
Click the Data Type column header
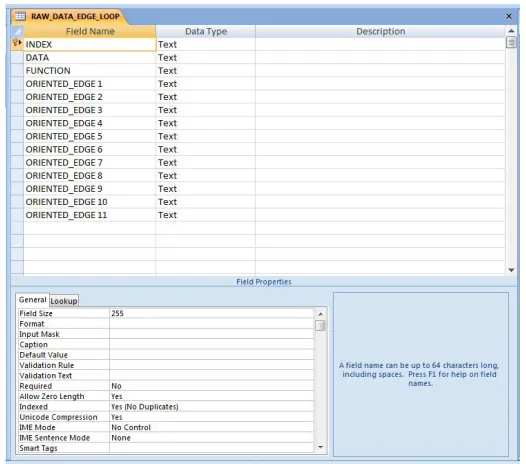tap(206, 31)
